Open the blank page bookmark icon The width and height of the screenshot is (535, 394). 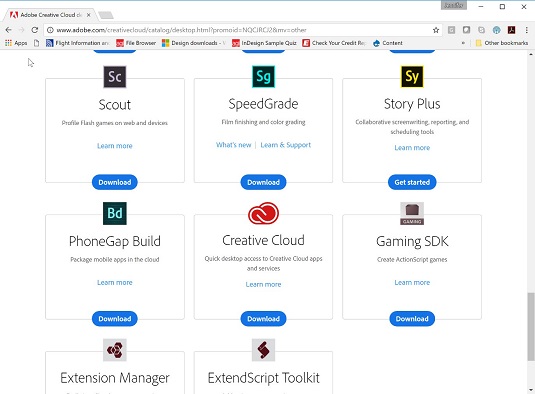tap(37, 43)
